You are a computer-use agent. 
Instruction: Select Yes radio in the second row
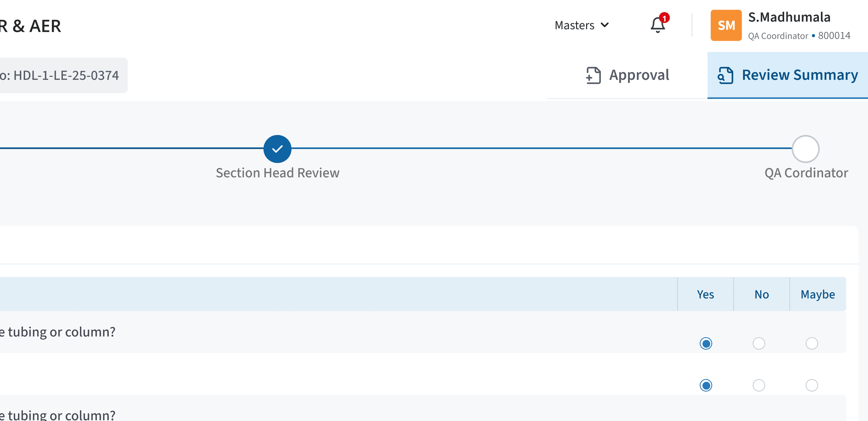pos(706,385)
